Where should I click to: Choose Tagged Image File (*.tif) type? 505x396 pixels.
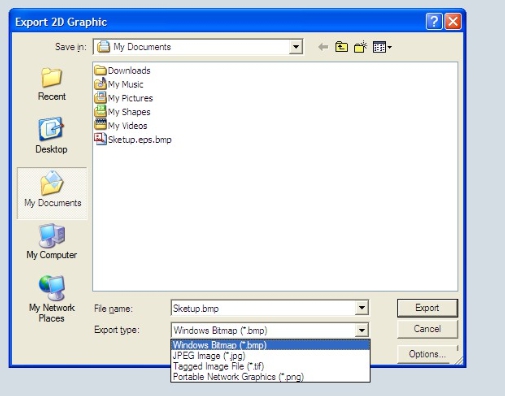[x=270, y=366]
